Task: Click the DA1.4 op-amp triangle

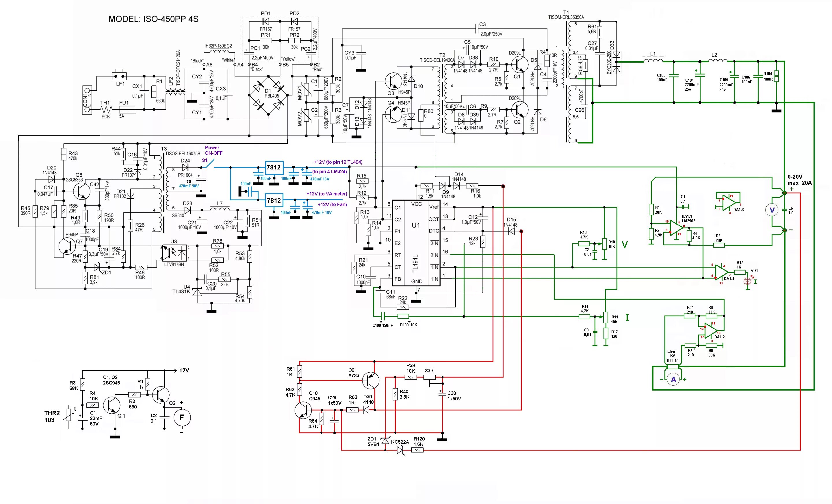Action: point(722,272)
